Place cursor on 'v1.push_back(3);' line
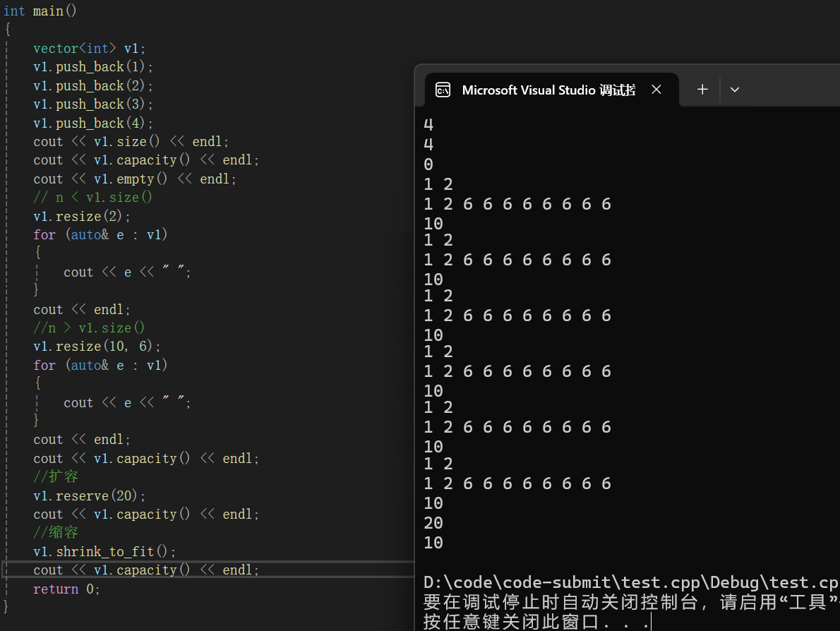The image size is (840, 631). tap(92, 104)
